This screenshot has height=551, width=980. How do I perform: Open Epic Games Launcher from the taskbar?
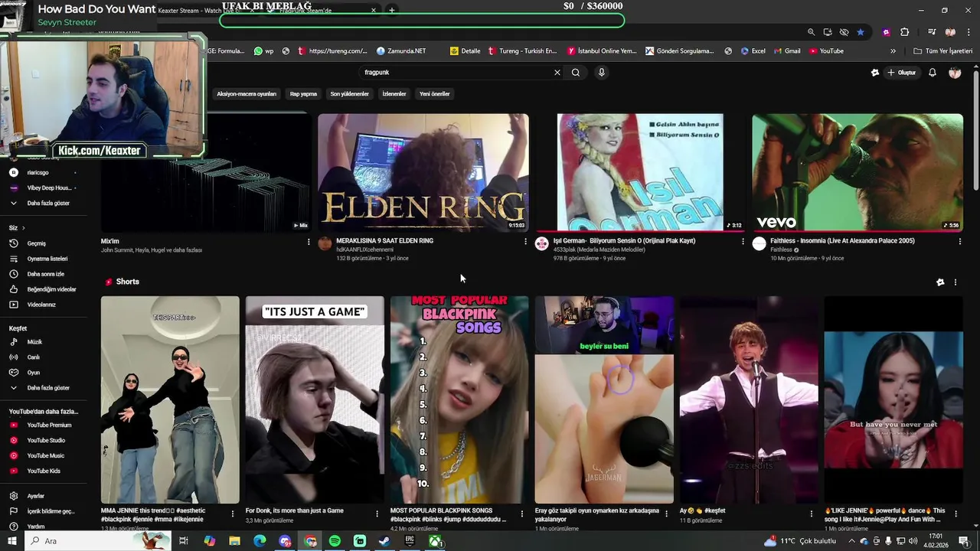point(410,541)
